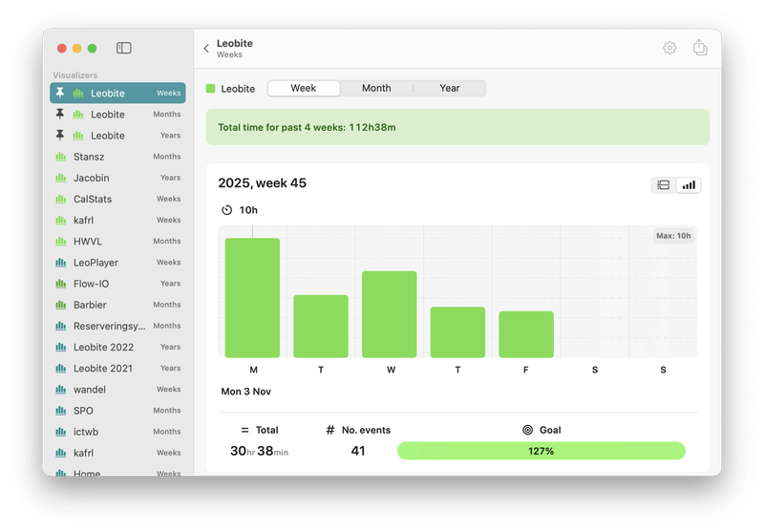Click chart icon beside Barbier
Viewport: 764px width, 532px height.
pos(60,305)
